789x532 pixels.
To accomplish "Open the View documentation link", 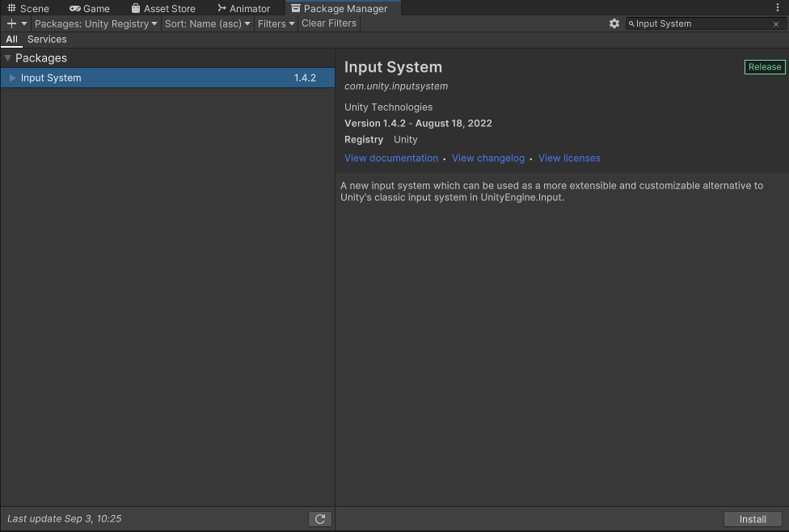I will (391, 158).
